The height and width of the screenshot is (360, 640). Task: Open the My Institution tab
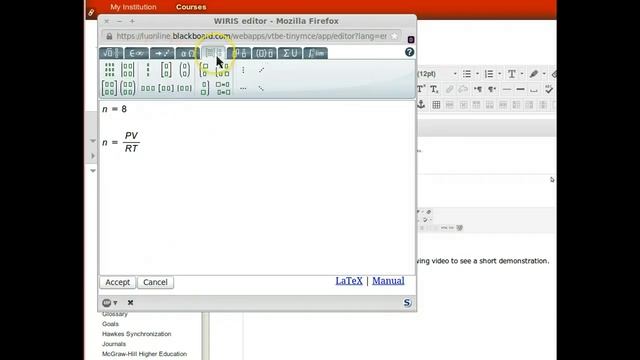point(133,7)
